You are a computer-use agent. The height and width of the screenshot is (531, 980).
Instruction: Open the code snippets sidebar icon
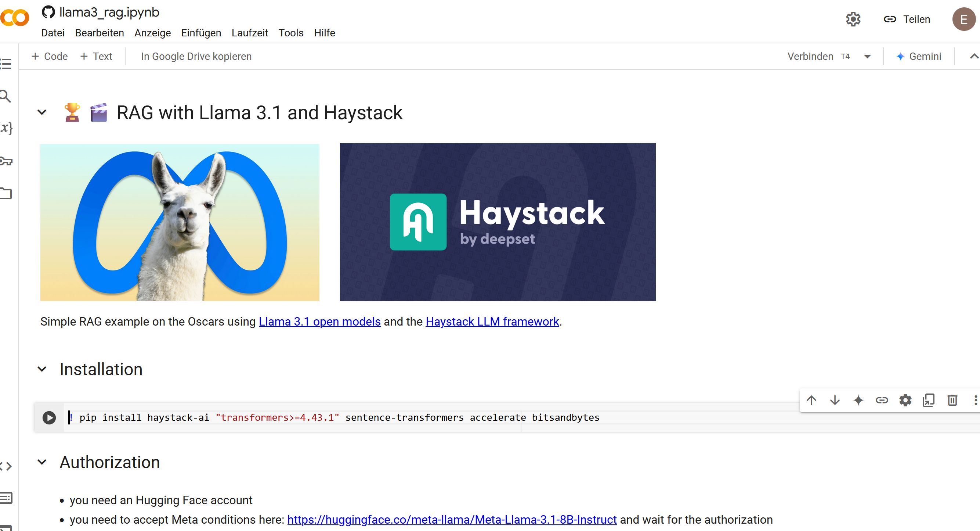click(x=6, y=466)
